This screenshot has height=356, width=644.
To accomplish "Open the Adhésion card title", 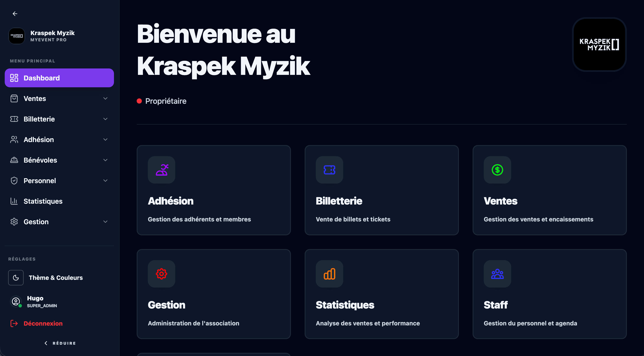I will [171, 201].
